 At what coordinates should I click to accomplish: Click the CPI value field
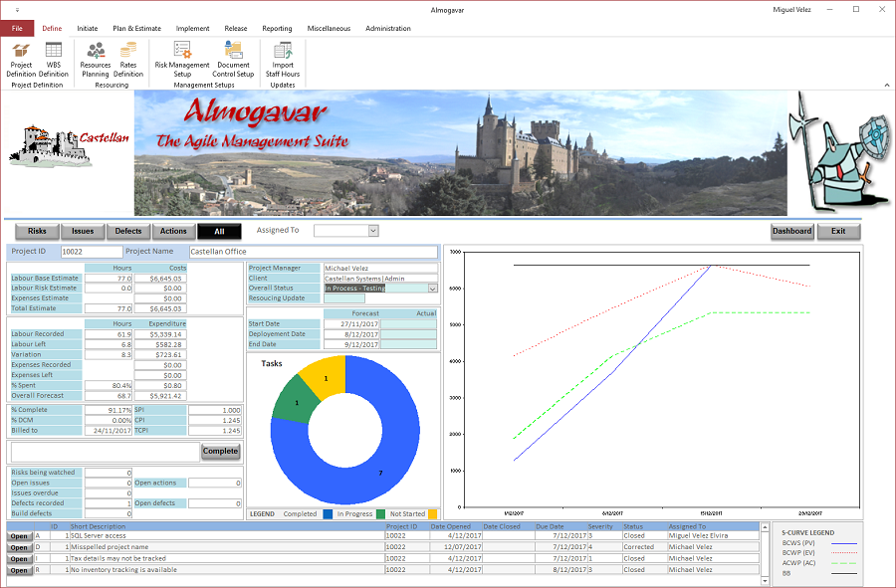215,420
